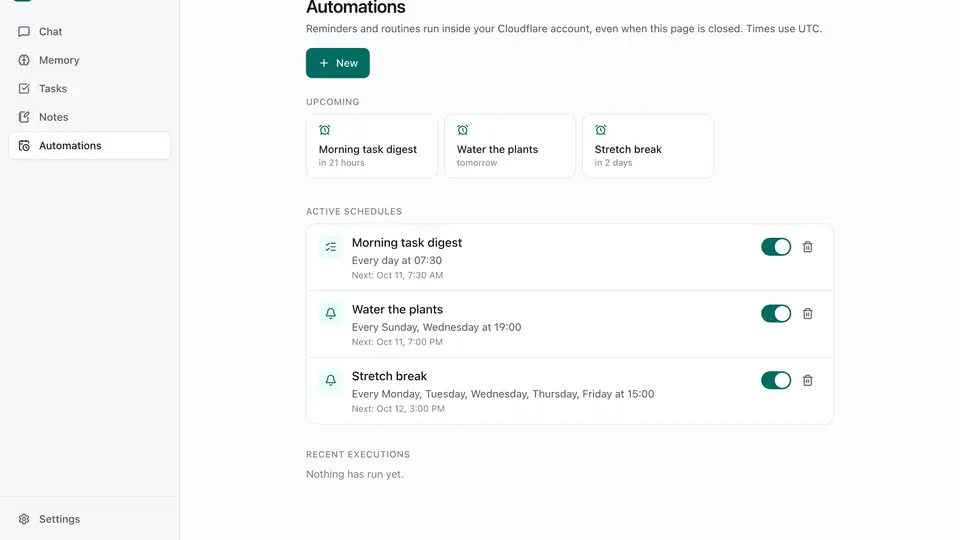Click "Next: Oct 11, 7:00 PM"
The height and width of the screenshot is (540, 960).
tap(397, 342)
